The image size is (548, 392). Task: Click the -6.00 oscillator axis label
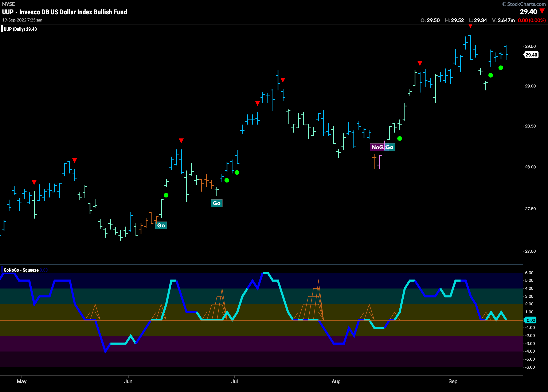(530, 367)
